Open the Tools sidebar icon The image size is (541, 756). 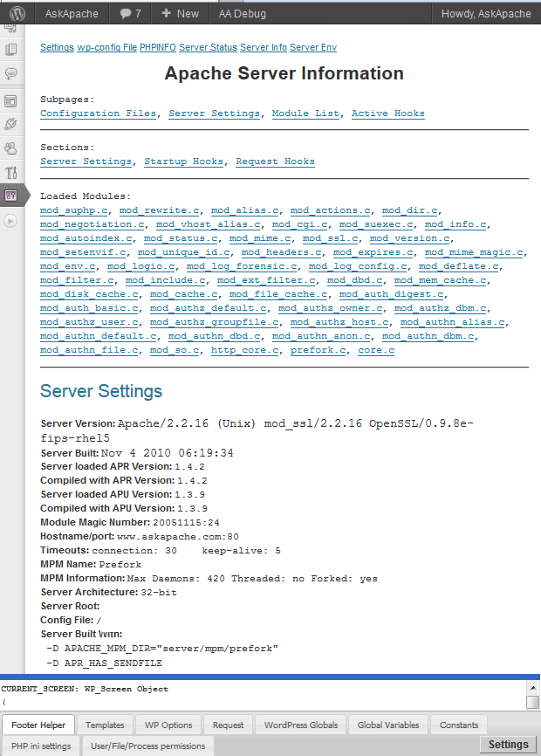click(11, 173)
